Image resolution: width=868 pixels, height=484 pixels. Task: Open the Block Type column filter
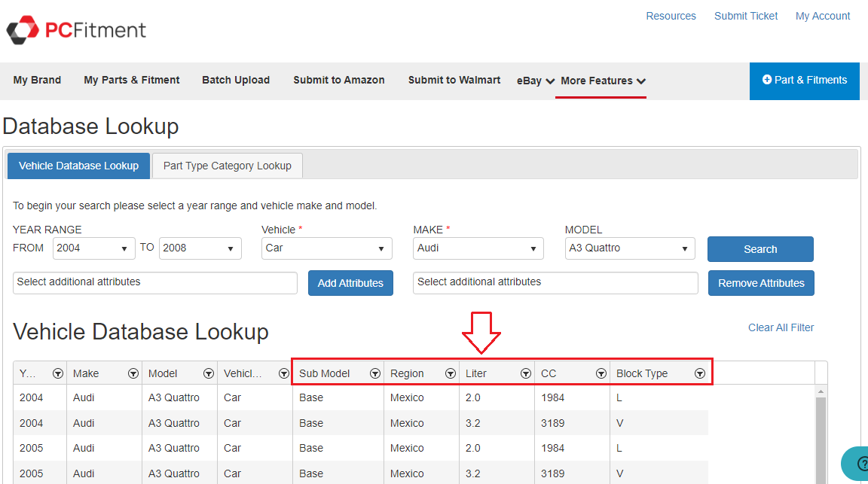tap(700, 373)
